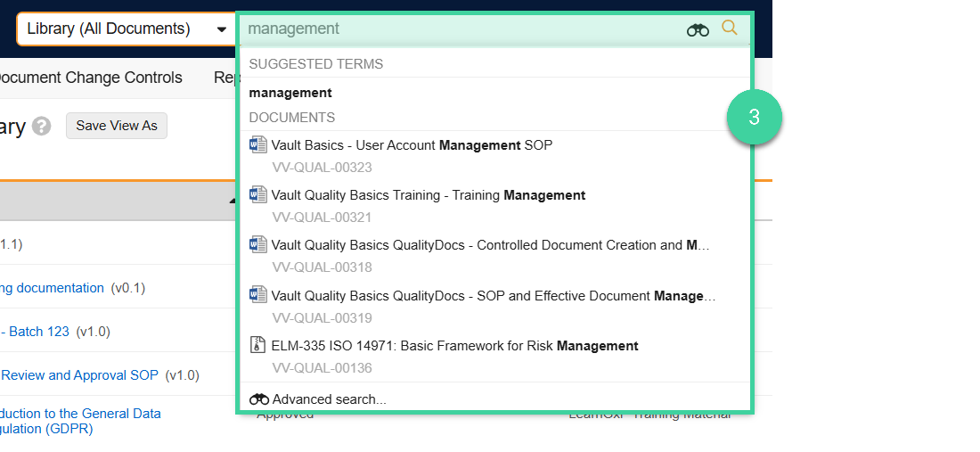Select suggested term management
980x452 pixels.
point(290,93)
